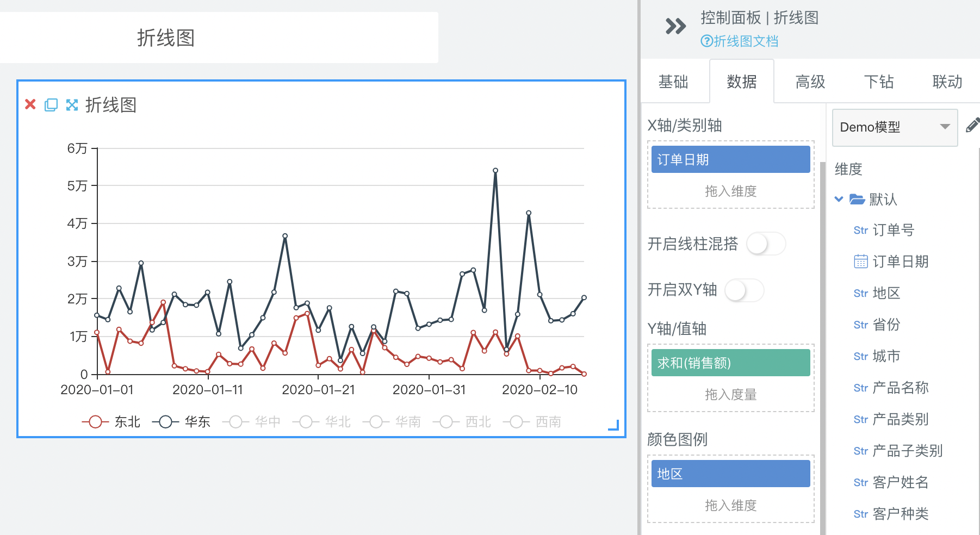Viewport: 980px width, 535px height.
Task: Collapse the 默认 dimension folder chevron
Action: 839,199
